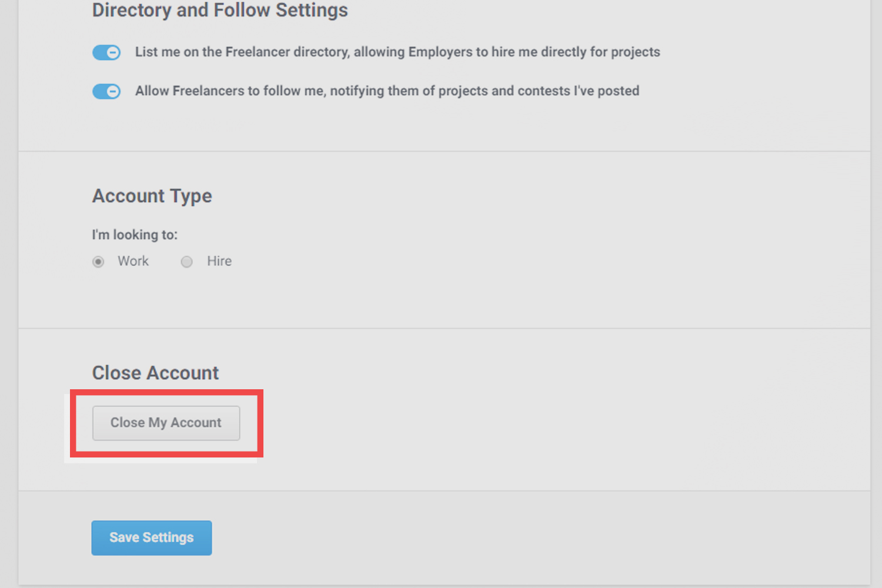Disable the Freelancer directory listing toggle
Screen dimensions: 882x588
pos(106,52)
